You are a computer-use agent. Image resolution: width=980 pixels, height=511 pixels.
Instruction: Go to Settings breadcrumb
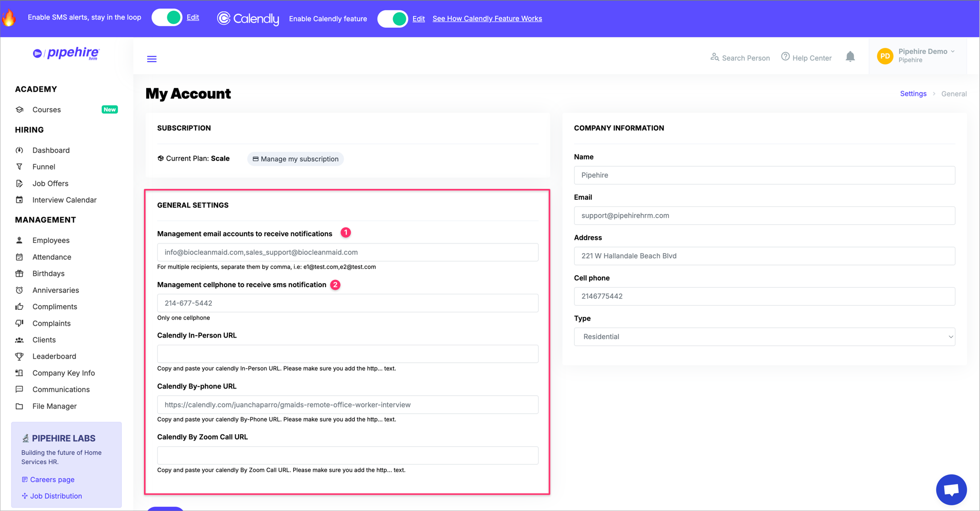(913, 94)
